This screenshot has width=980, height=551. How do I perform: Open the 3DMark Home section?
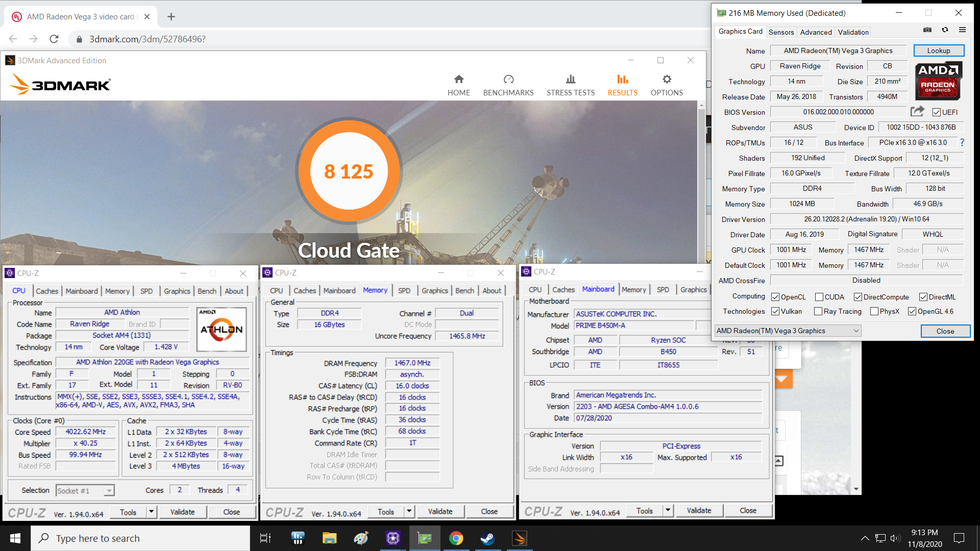coord(458,85)
